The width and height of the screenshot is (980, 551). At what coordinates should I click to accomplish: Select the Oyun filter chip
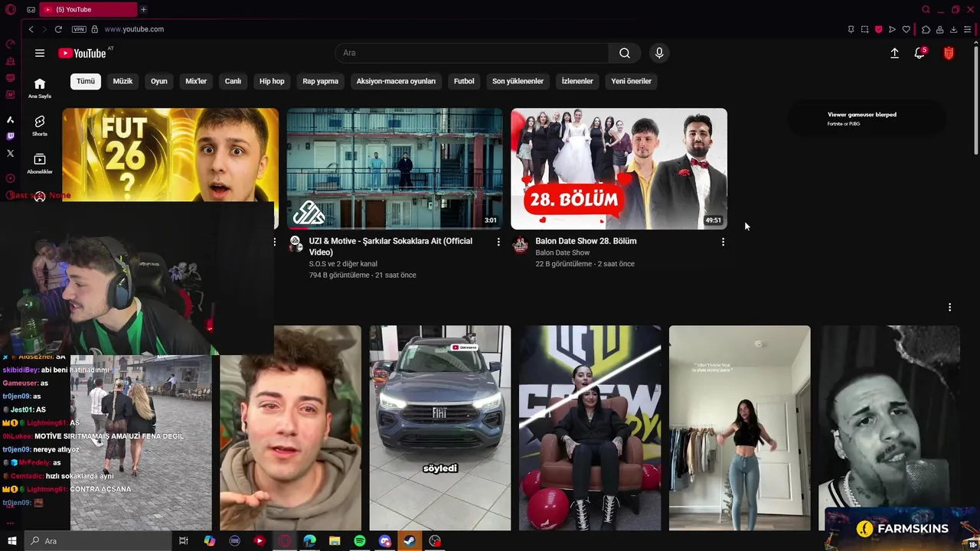158,81
